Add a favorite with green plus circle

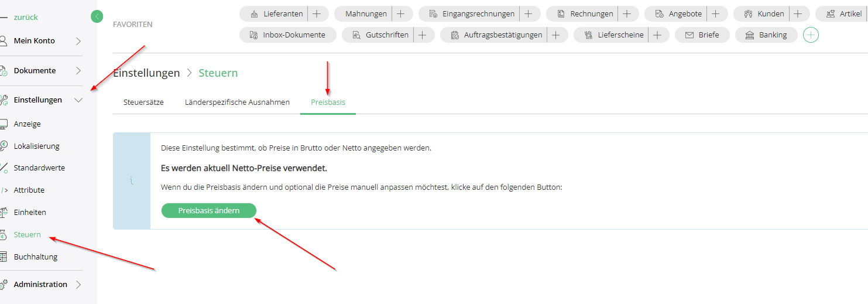tap(811, 35)
